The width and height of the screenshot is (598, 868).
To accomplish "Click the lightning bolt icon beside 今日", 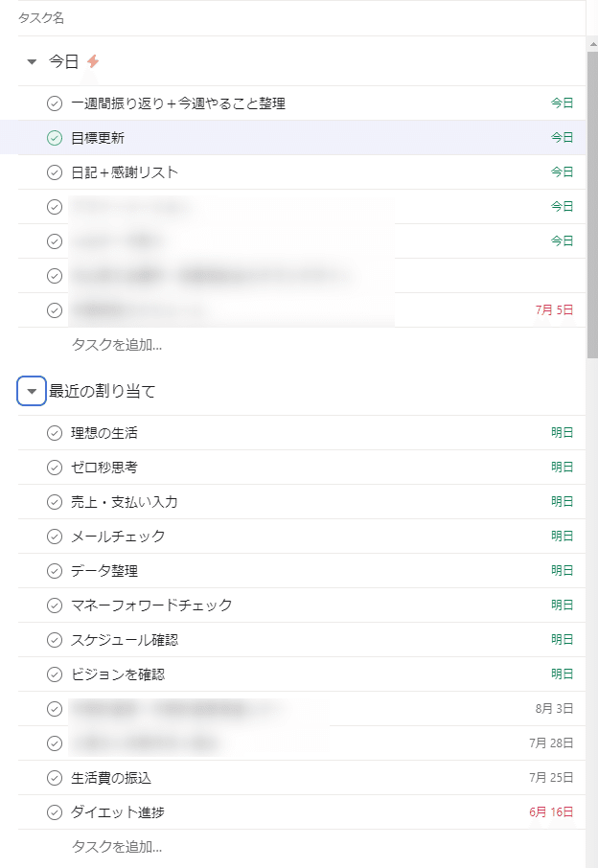I will coord(93,61).
